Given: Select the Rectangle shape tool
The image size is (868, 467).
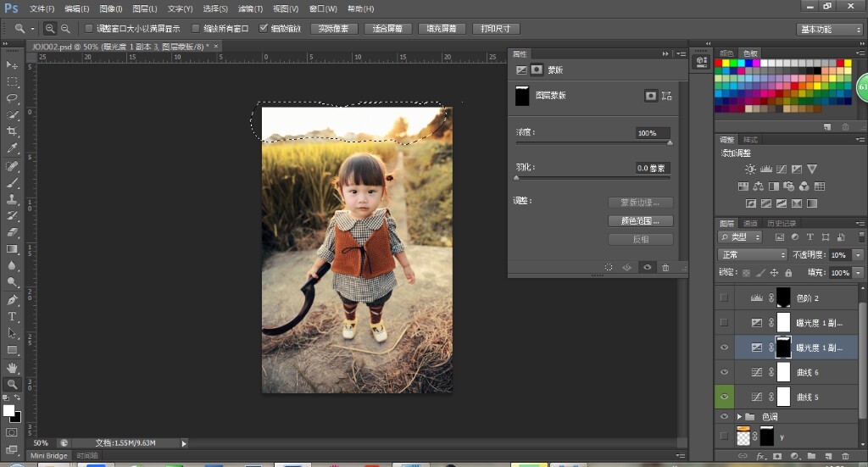Looking at the screenshot, I should (12, 350).
